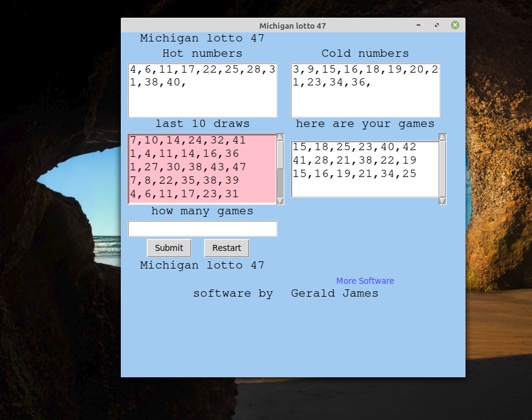This screenshot has height=420, width=532.
Task: Click the Hot numbers label
Action: [202, 53]
